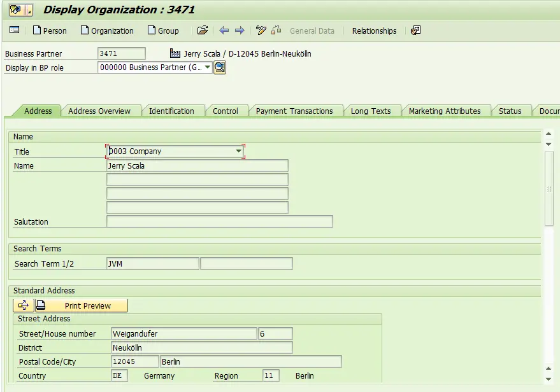Screen dimensions: 560x392
Task: Create a new Group business partner
Action: tap(163, 31)
